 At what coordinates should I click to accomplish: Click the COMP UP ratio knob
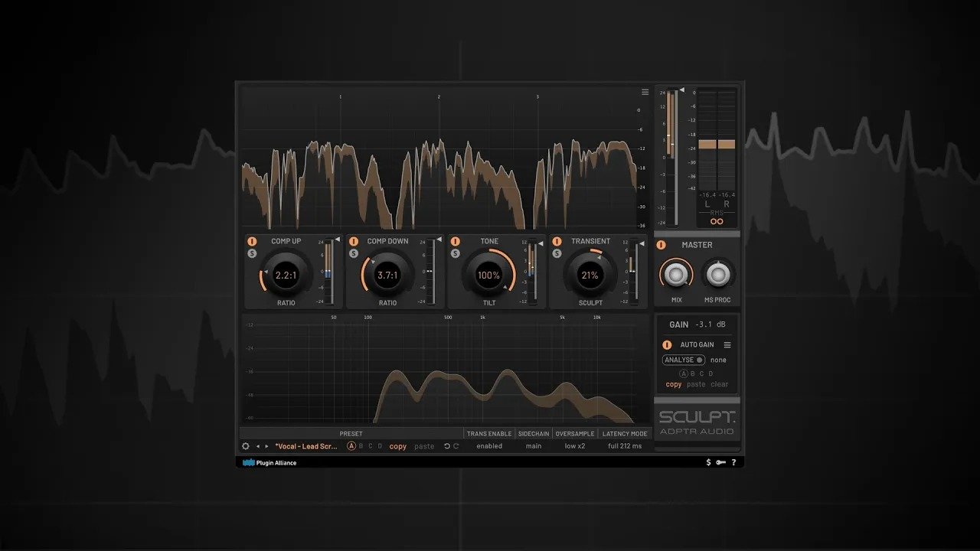point(286,275)
